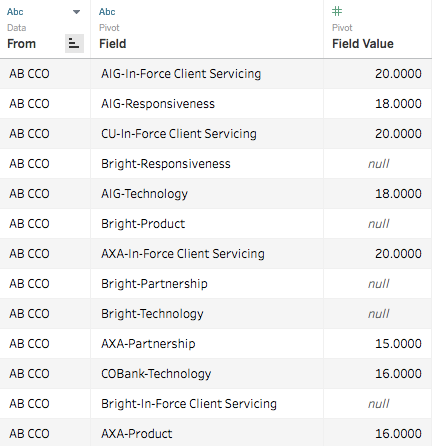Select value 16.0000 in AXA-Product row
This screenshot has width=432, height=446.
click(398, 434)
